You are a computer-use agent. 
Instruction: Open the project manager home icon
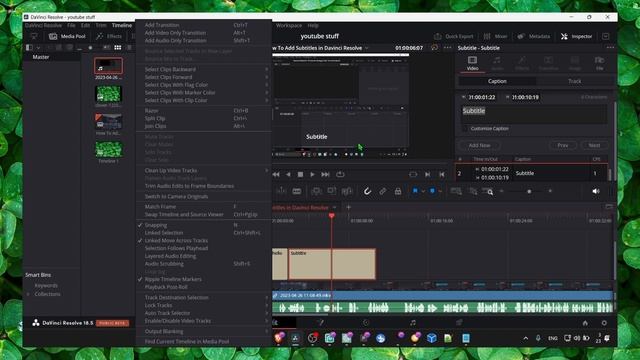[x=585, y=323]
